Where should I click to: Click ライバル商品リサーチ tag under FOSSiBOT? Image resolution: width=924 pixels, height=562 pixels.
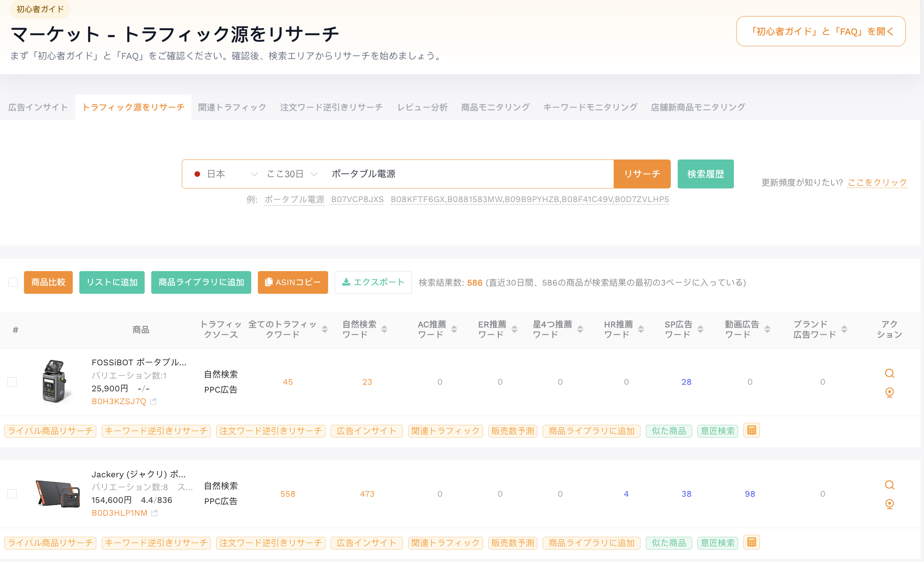(50, 431)
